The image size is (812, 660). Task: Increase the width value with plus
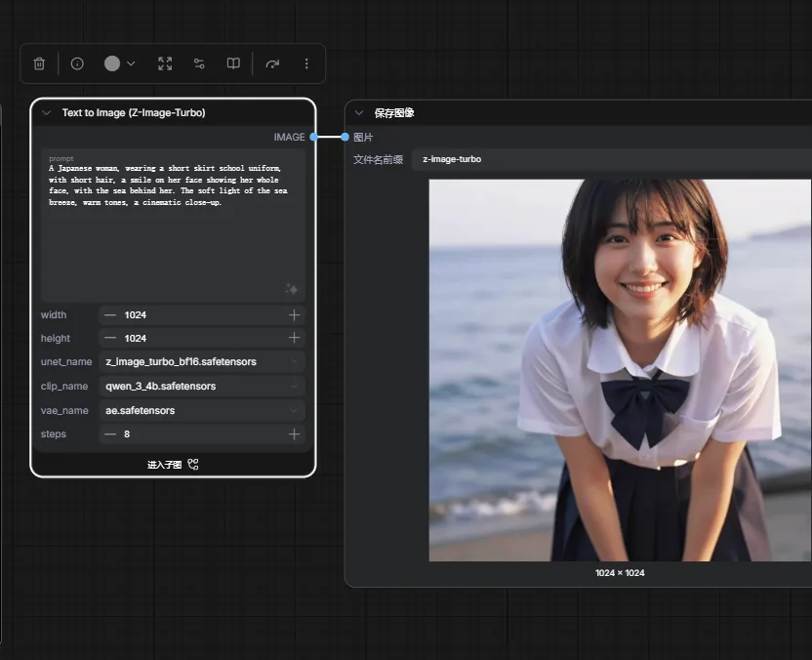[294, 314]
